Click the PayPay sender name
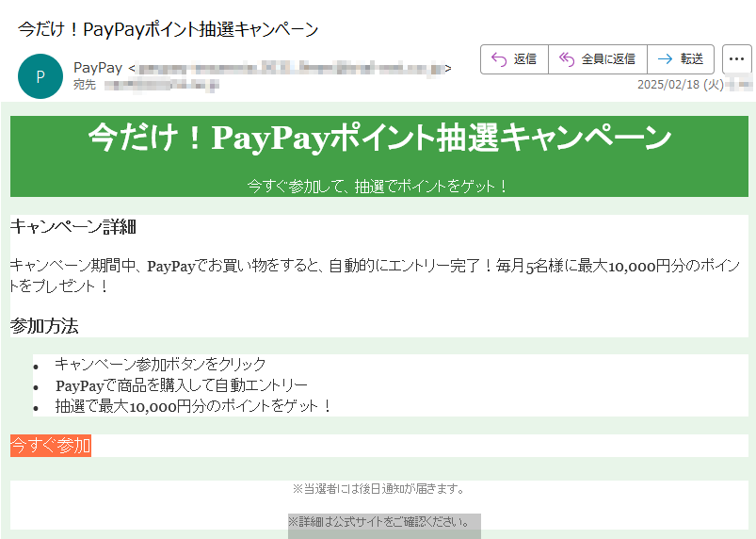Image resolution: width=756 pixels, height=539 pixels. (98, 68)
